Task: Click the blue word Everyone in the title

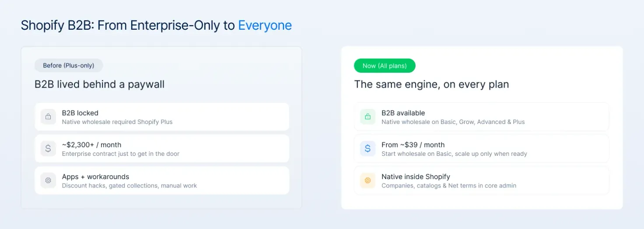Action: coord(265,25)
